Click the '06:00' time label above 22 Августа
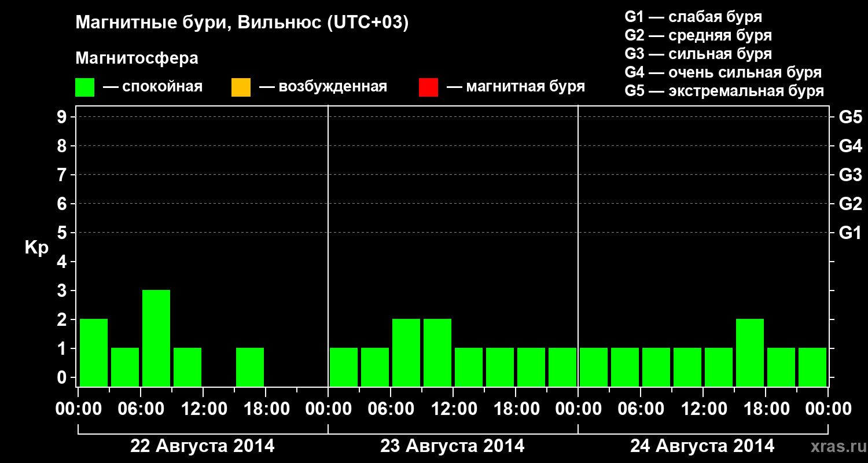 [141, 409]
